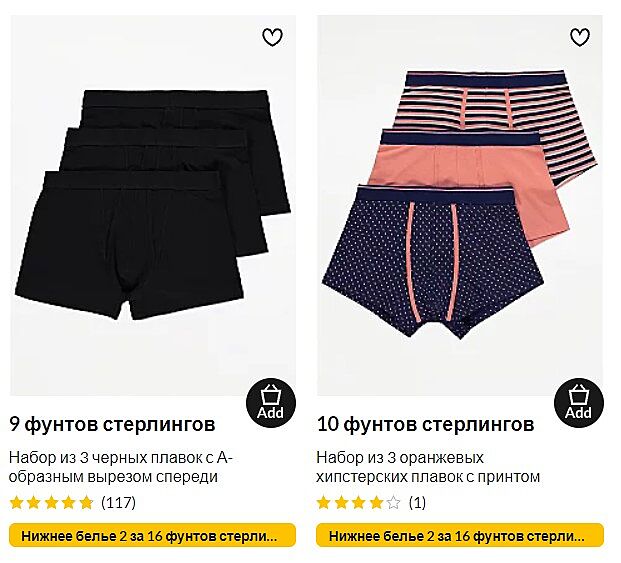View the 117 reviews for black trunks
Screen dimensions: 621x563
[x=118, y=503]
